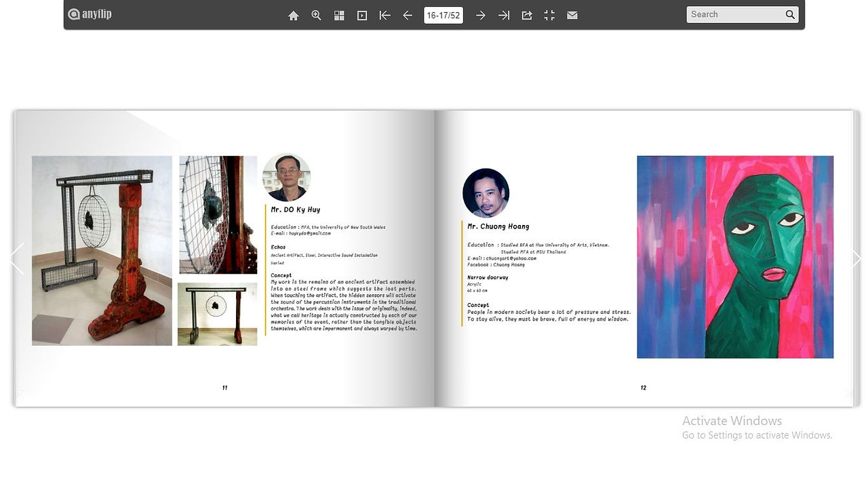This screenshot has width=868, height=488.
Task: Click the artwork title Echos
Action: tap(278, 247)
